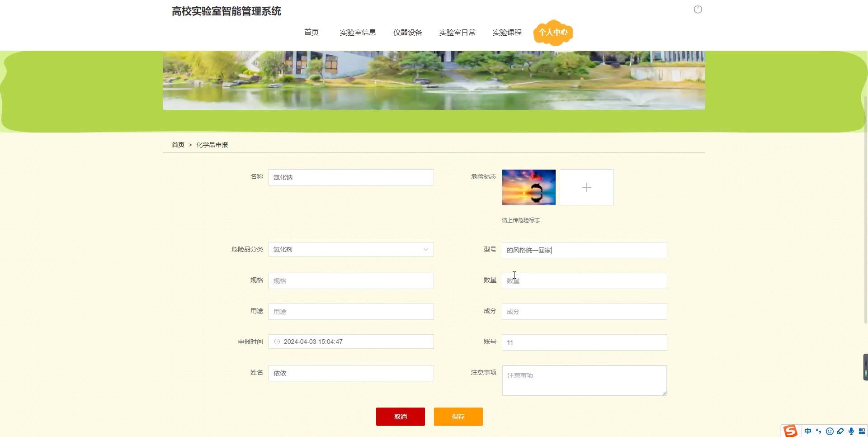Switch to the 实验室日常 tab
The width and height of the screenshot is (868, 437).
[458, 32]
